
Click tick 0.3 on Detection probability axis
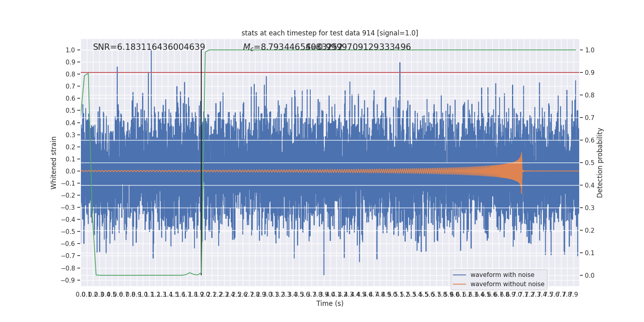590,208
